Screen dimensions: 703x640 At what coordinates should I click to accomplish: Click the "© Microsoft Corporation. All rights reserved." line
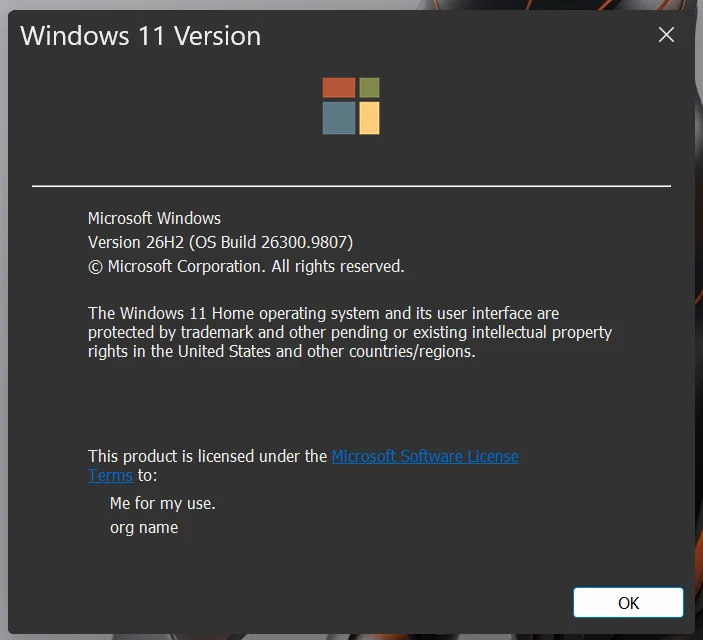246,266
